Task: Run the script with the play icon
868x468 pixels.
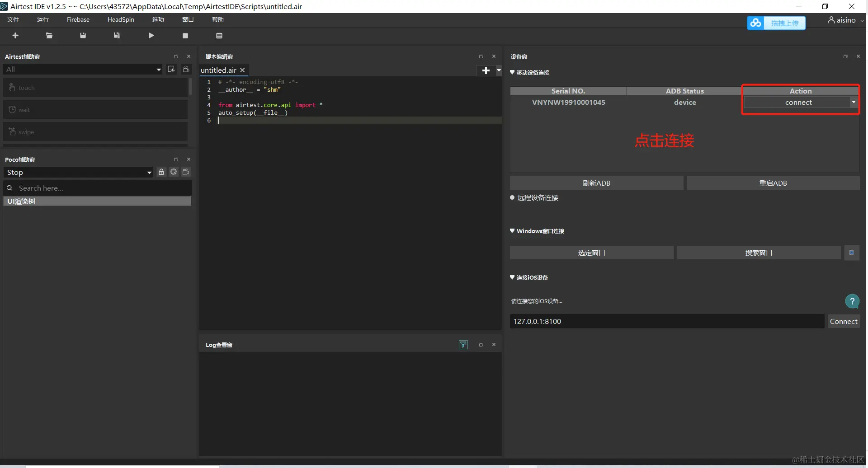Action: tap(151, 36)
